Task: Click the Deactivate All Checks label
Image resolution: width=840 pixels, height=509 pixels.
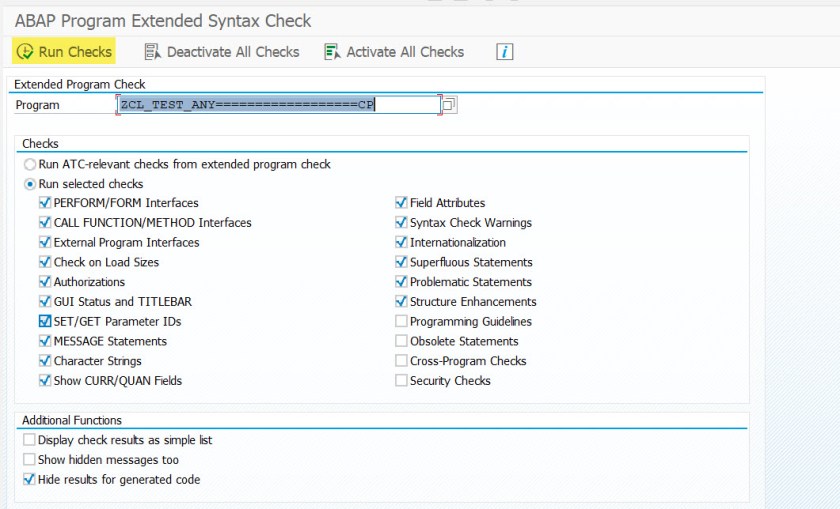Action: click(232, 51)
